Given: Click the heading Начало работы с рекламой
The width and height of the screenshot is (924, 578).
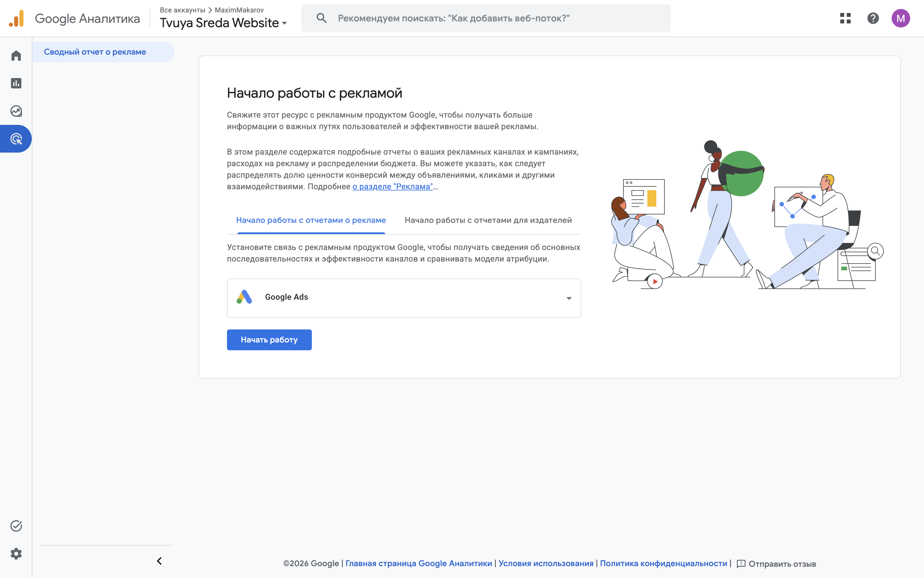Looking at the screenshot, I should click(315, 93).
